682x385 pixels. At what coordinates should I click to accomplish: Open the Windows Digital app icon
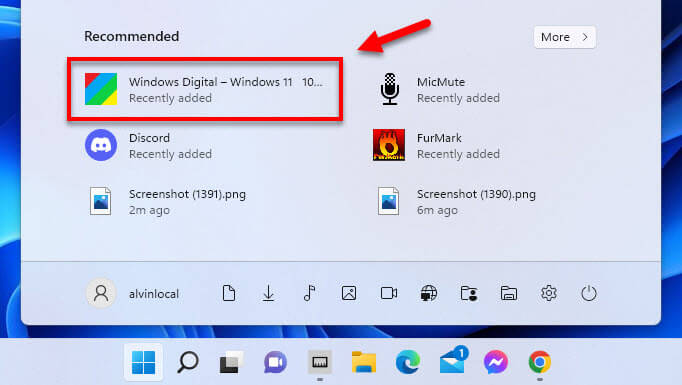[101, 89]
